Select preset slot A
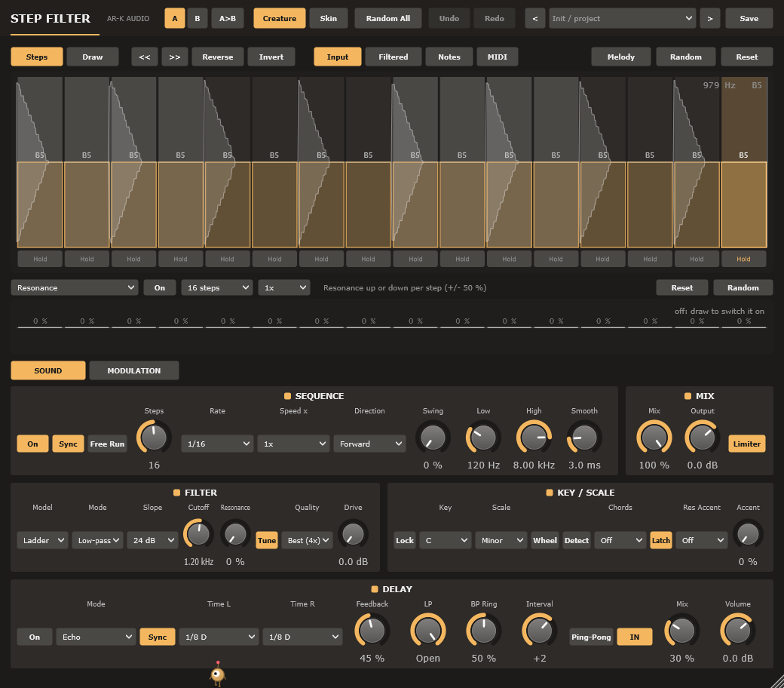Viewport: 784px width, 688px height. pyautogui.click(x=174, y=19)
